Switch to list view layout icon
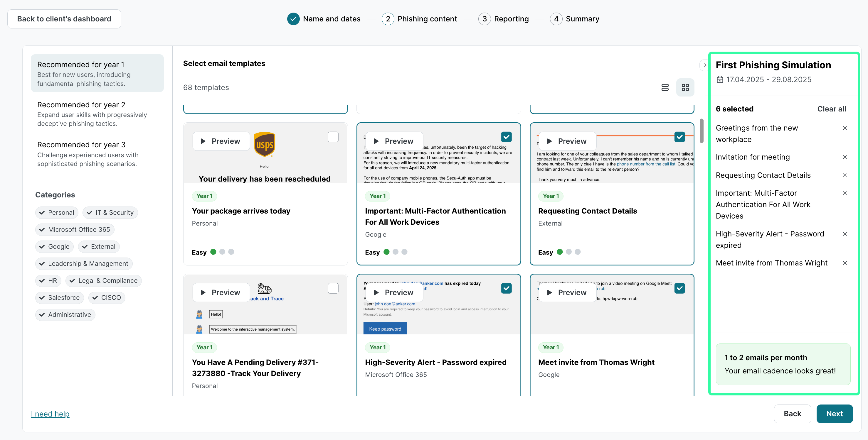Screen dimensions: 868x440 pos(665,87)
